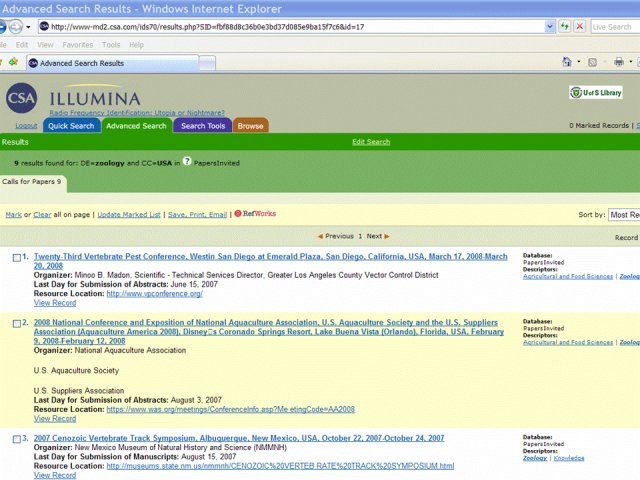
Task: Check the box for record 1
Action: [x=17, y=258]
